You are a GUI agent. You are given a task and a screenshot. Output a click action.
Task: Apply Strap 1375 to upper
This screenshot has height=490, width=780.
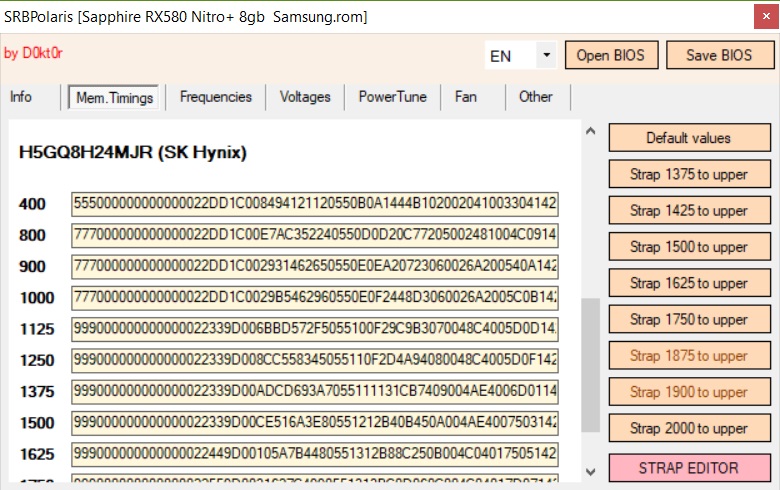pyautogui.click(x=689, y=174)
